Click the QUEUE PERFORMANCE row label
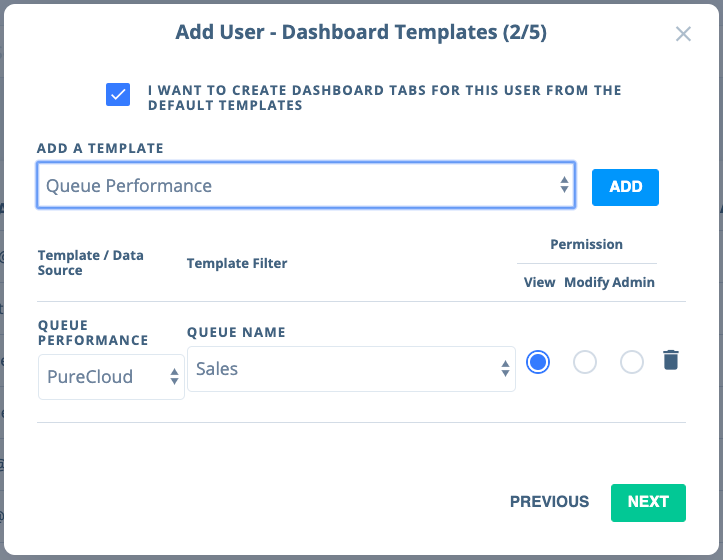Screen dimensions: 723x560 (93, 333)
